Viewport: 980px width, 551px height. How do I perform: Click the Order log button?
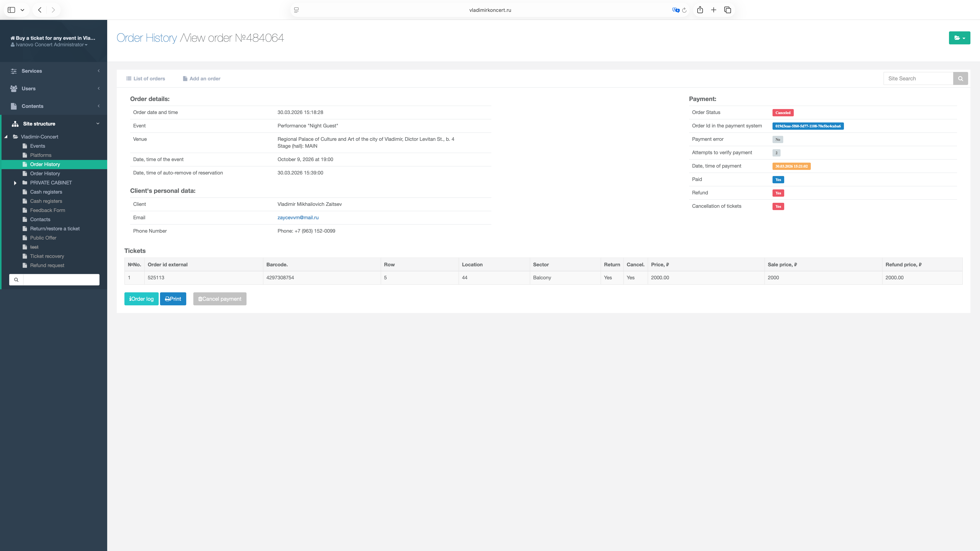141,299
